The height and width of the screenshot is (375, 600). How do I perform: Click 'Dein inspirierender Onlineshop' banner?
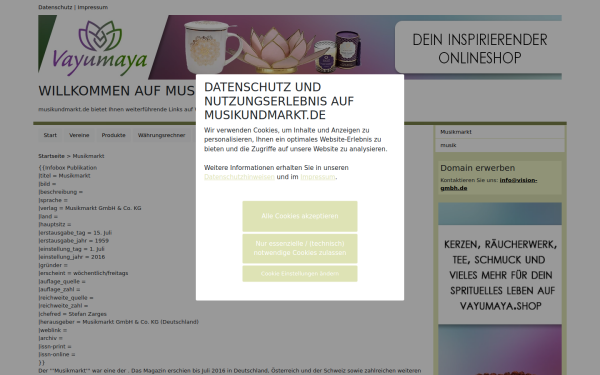[479, 48]
